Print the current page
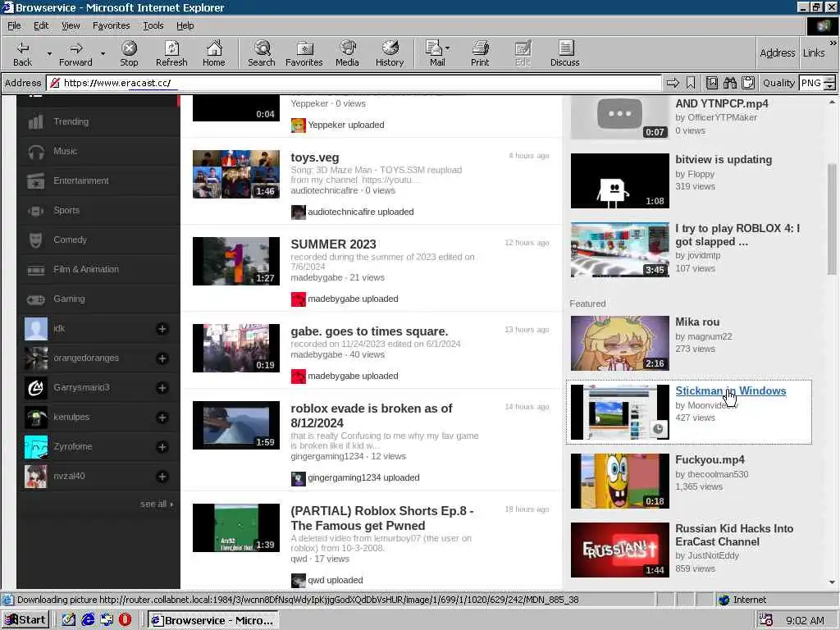The width and height of the screenshot is (840, 630). (x=480, y=53)
